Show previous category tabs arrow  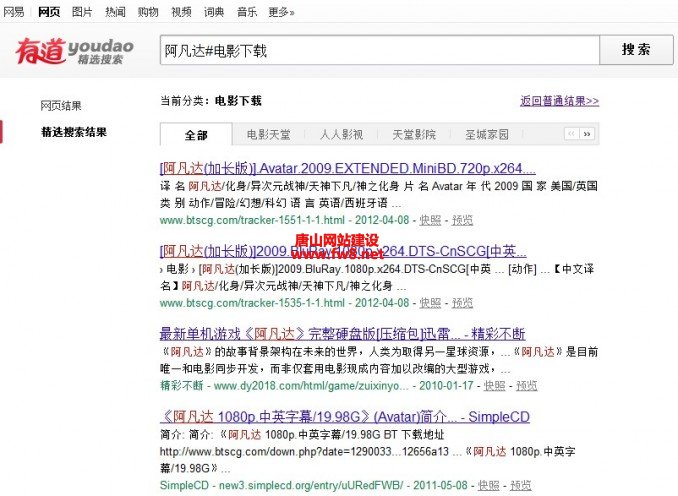coord(571,134)
